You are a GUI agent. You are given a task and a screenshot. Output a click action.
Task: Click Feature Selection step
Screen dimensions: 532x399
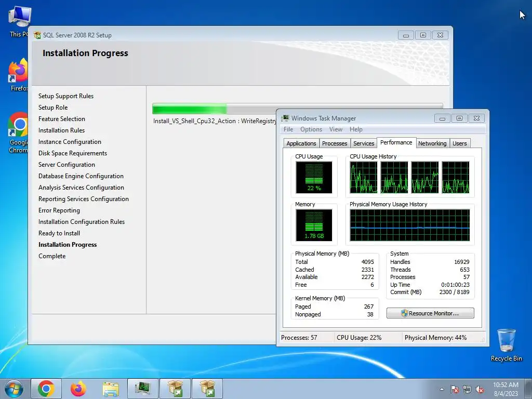point(62,119)
